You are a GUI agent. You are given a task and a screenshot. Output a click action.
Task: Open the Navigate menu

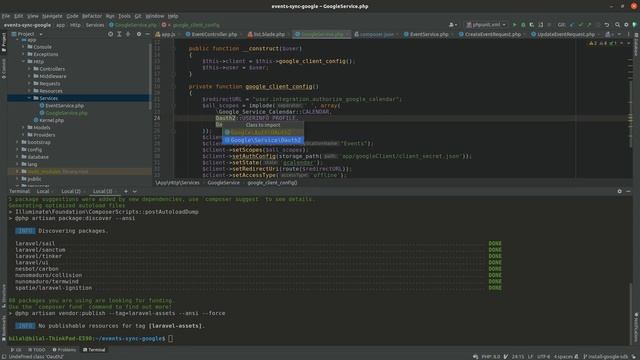click(52, 16)
